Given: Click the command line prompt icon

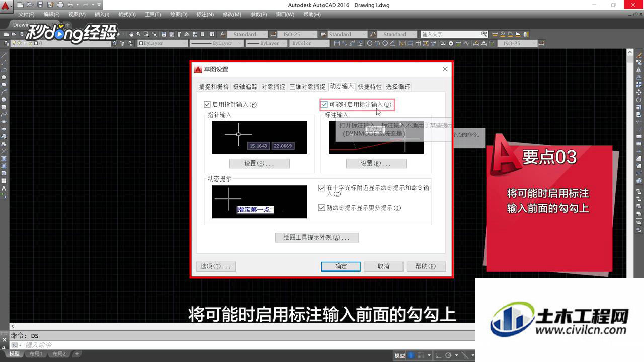Looking at the screenshot, I should 15,345.
